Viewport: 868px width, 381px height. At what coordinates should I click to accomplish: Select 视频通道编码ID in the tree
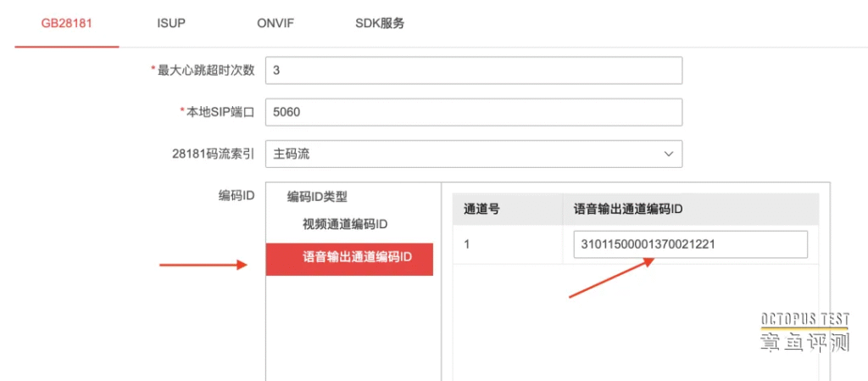pos(344,224)
